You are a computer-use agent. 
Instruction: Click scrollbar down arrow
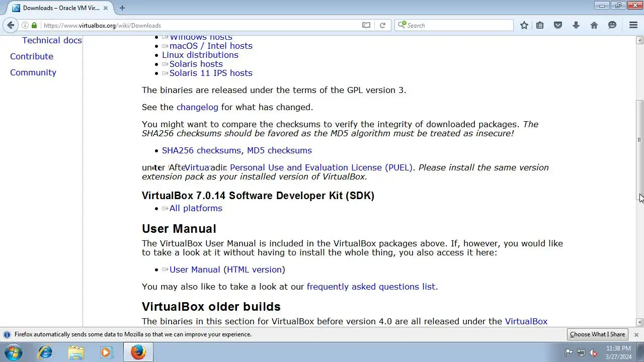click(640, 322)
